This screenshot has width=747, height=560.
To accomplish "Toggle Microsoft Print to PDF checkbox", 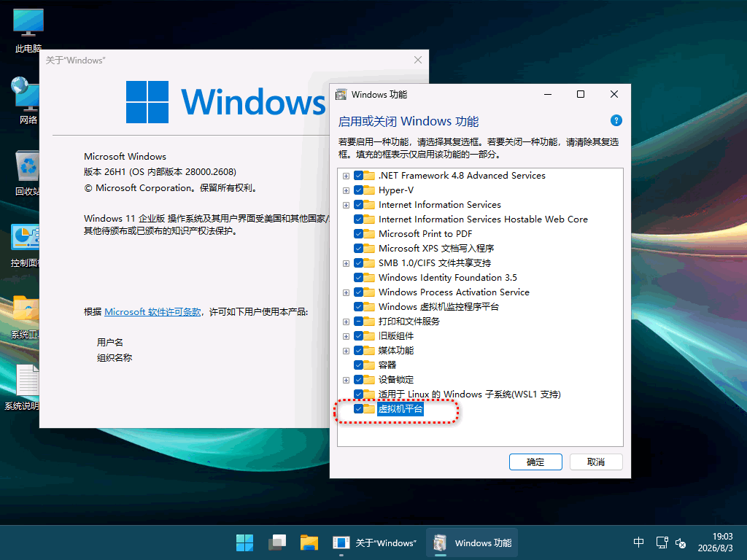I will point(359,234).
